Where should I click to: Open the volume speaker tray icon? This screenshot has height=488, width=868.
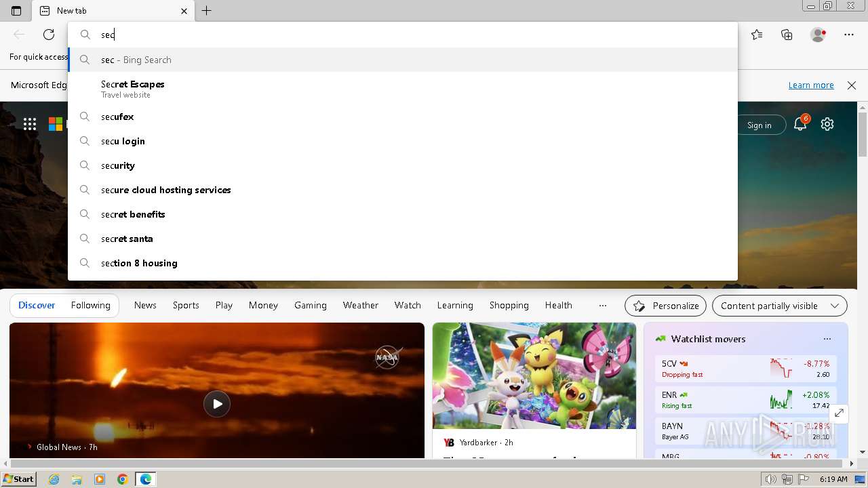770,479
